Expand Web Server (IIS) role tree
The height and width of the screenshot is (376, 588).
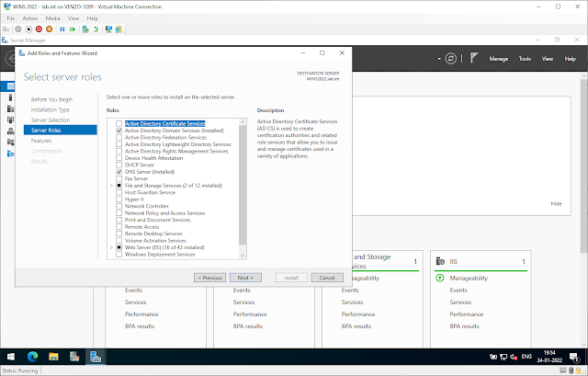111,247
